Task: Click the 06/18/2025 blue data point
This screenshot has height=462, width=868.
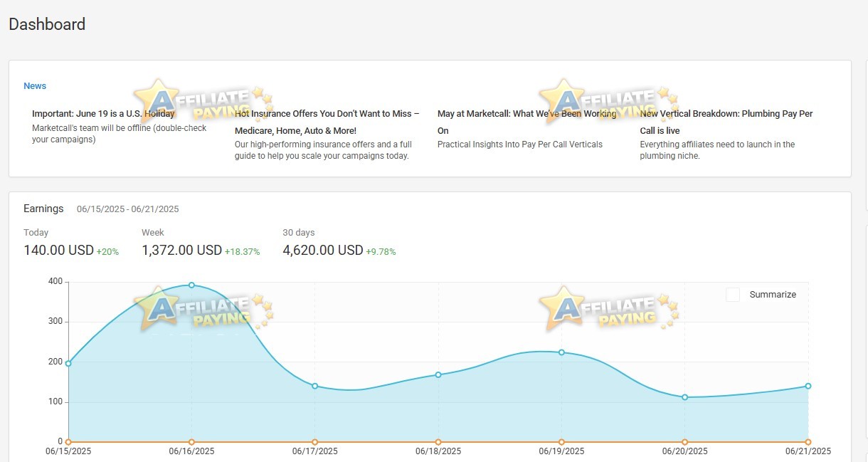Action: coord(438,374)
